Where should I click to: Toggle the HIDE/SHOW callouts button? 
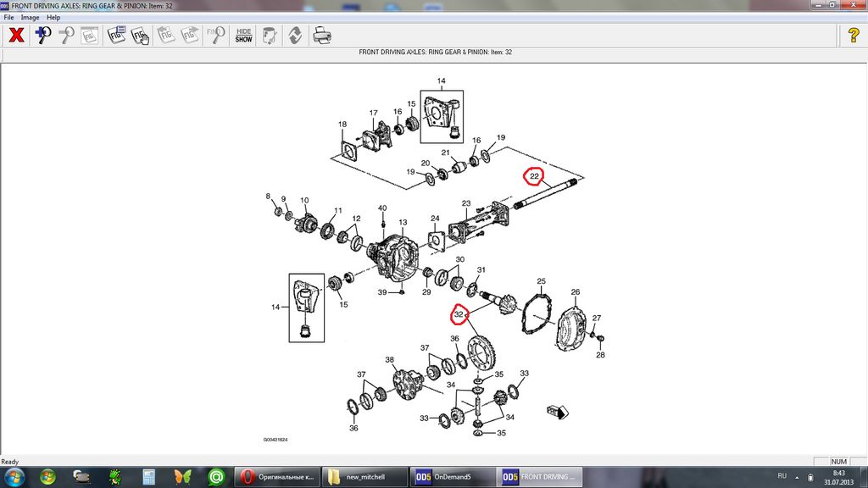click(x=243, y=36)
